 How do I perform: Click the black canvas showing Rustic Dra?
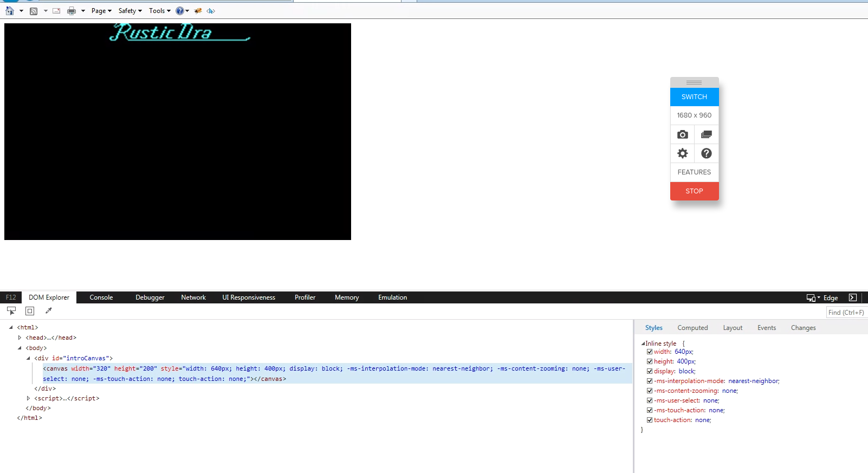(x=178, y=132)
